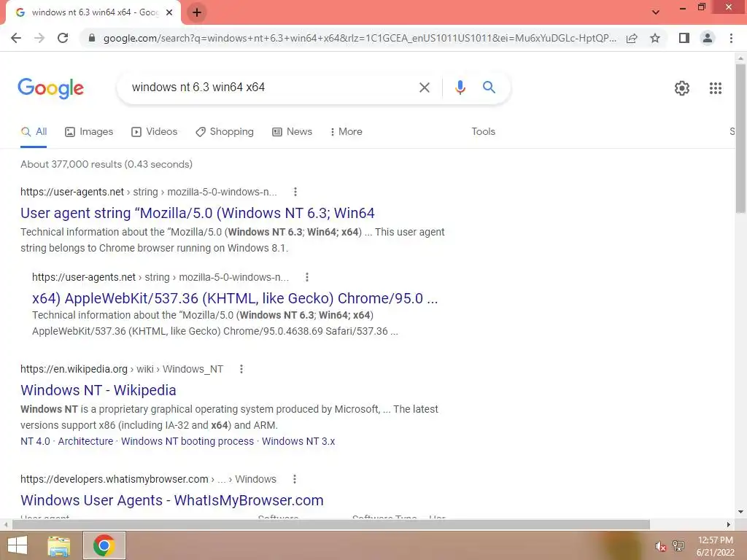Open the Google apps grid

pyautogui.click(x=716, y=88)
